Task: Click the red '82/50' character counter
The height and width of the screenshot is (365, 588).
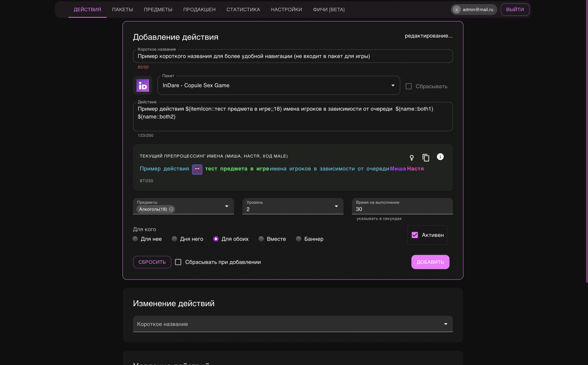Action: [x=143, y=67]
